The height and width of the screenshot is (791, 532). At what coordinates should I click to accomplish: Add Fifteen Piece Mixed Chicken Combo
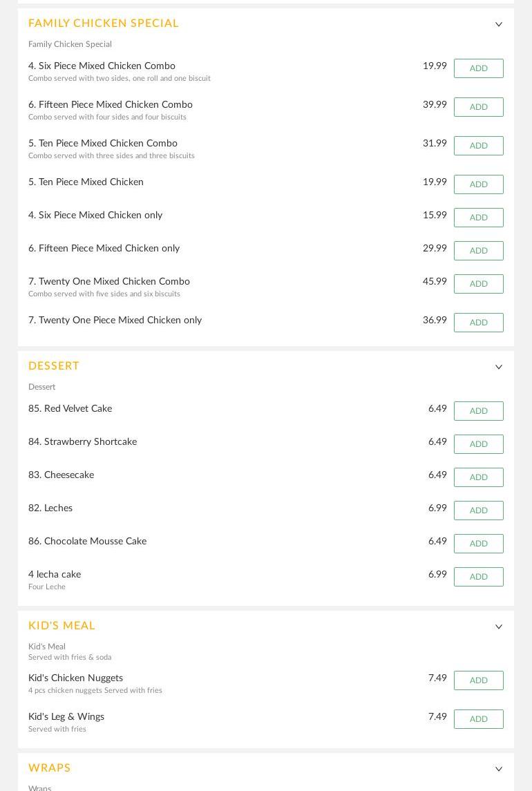pos(478,107)
